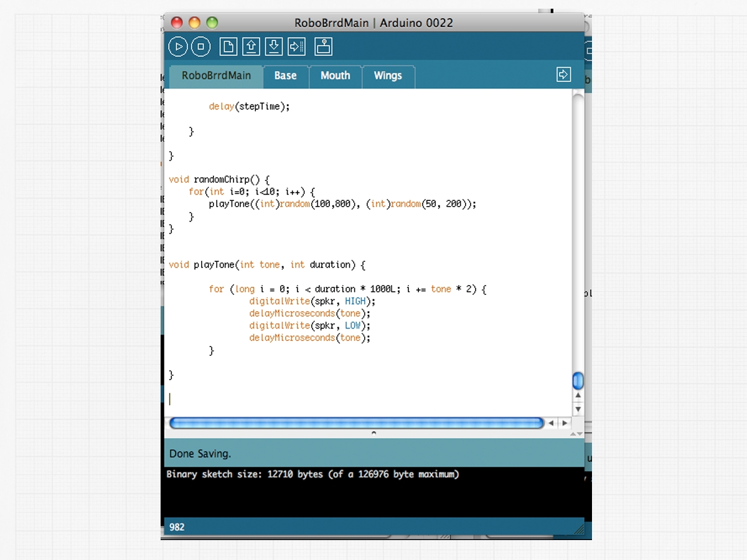Click the 'for (long i = 0;' loop line
Image resolution: width=747 pixels, height=560 pixels.
pos(347,289)
